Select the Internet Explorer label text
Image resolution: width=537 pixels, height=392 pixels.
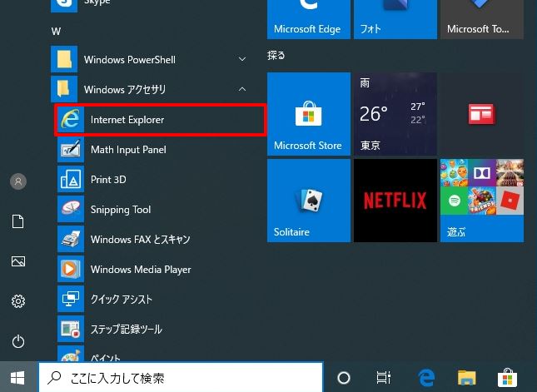pos(127,120)
